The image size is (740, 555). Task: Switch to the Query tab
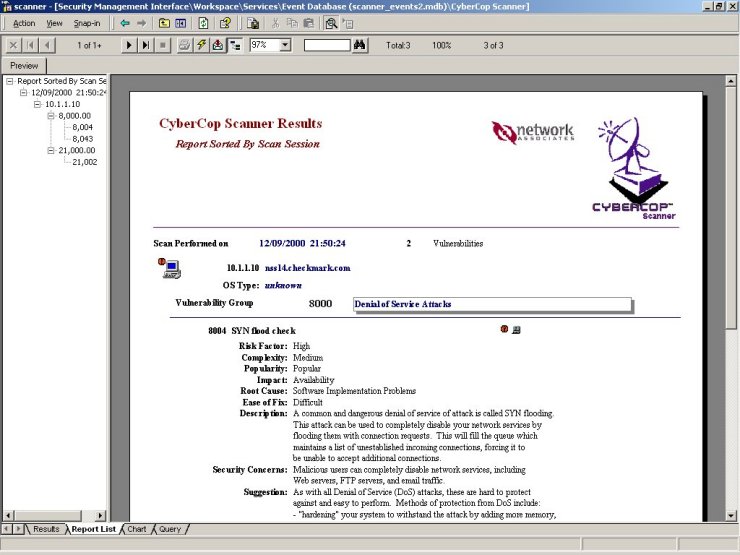coord(170,529)
